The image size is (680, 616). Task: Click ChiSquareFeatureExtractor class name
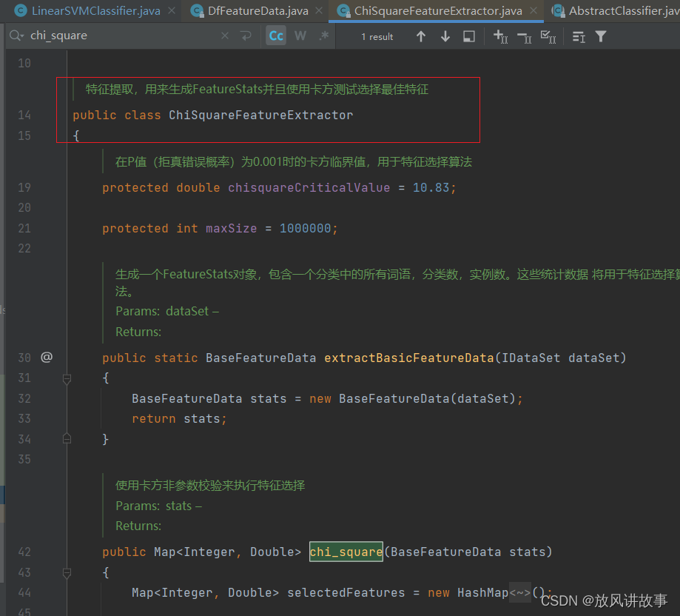pos(260,115)
